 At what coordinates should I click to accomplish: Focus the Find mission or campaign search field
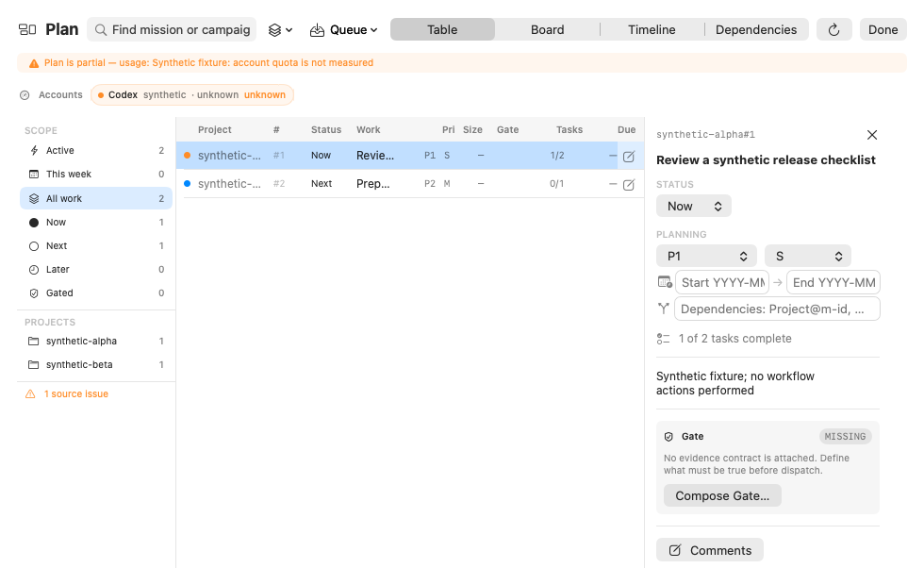click(172, 29)
